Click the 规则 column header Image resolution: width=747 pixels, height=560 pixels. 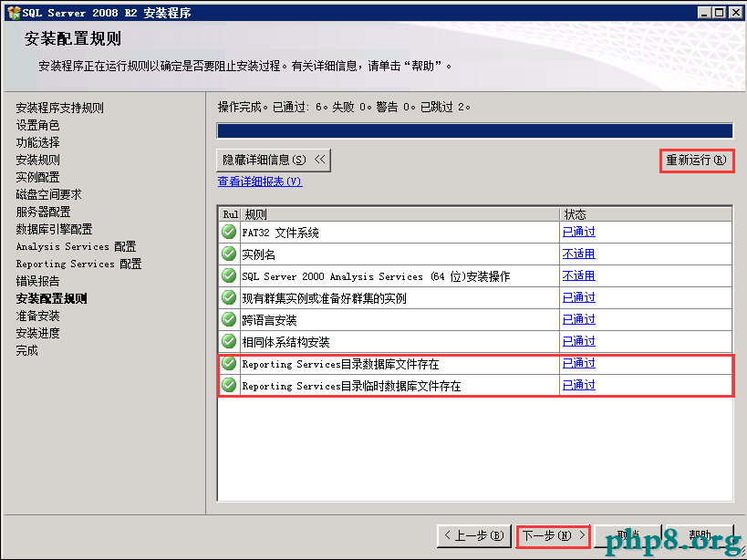tap(400, 214)
